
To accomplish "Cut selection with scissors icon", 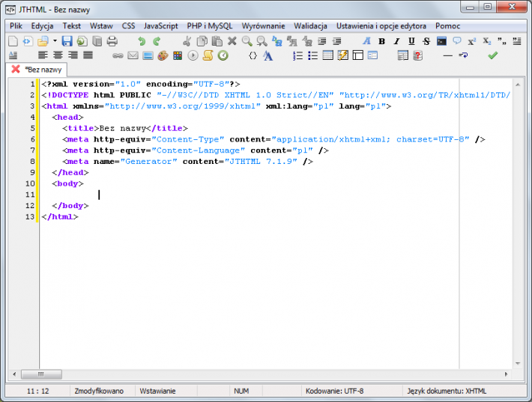I will [187, 41].
